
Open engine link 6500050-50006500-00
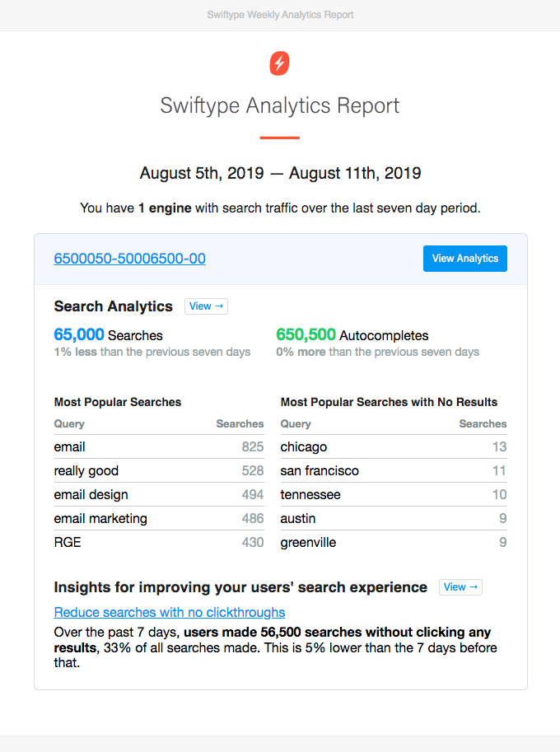[x=130, y=259]
